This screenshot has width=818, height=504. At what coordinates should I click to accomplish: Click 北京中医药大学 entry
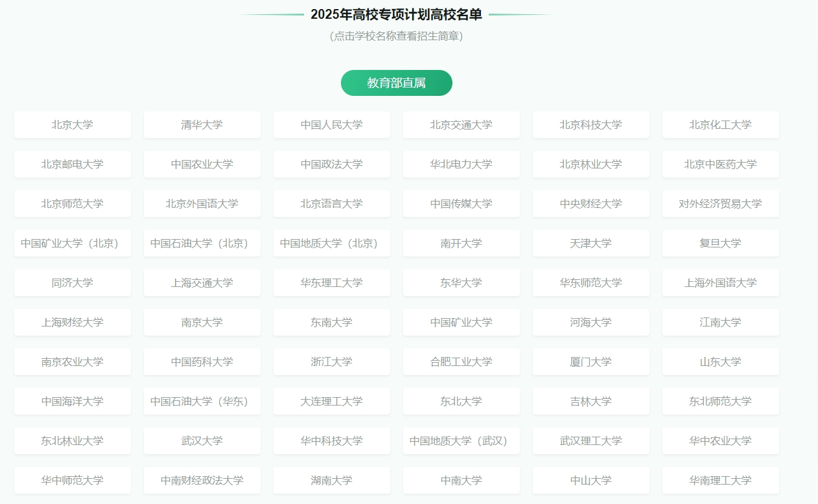[x=721, y=164]
